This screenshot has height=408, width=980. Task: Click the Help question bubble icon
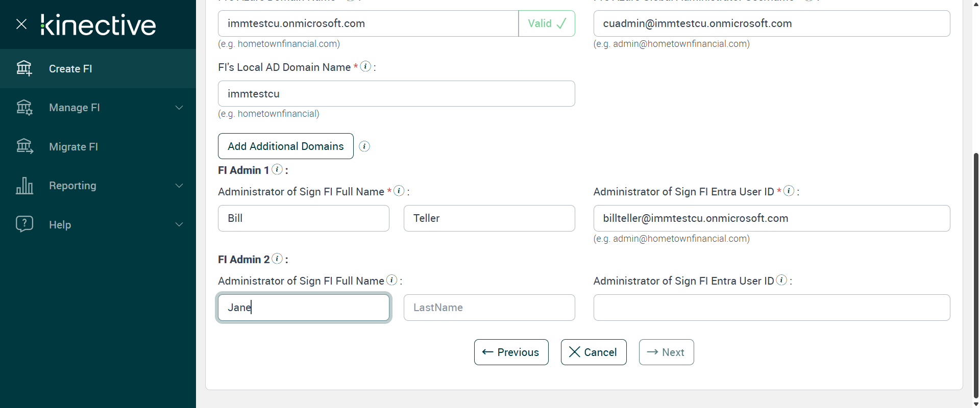click(x=24, y=224)
